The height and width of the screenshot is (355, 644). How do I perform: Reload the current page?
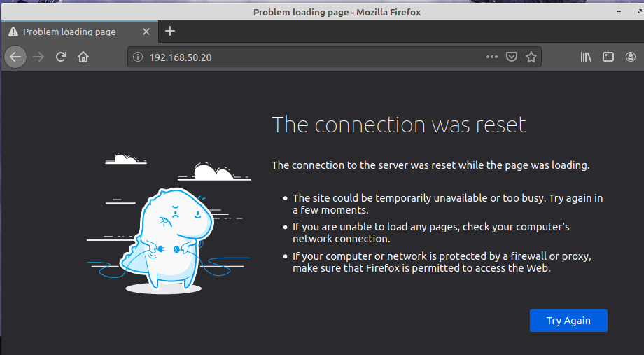pos(61,57)
